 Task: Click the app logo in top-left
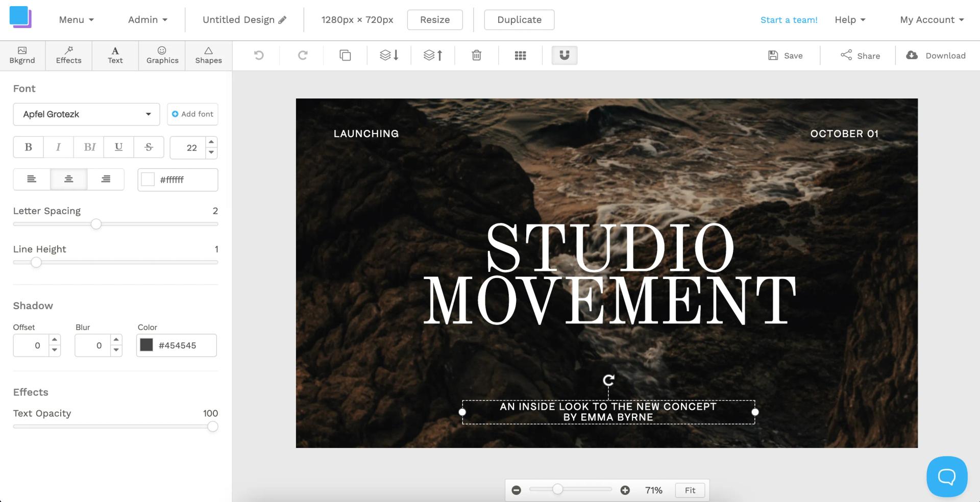[x=20, y=17]
